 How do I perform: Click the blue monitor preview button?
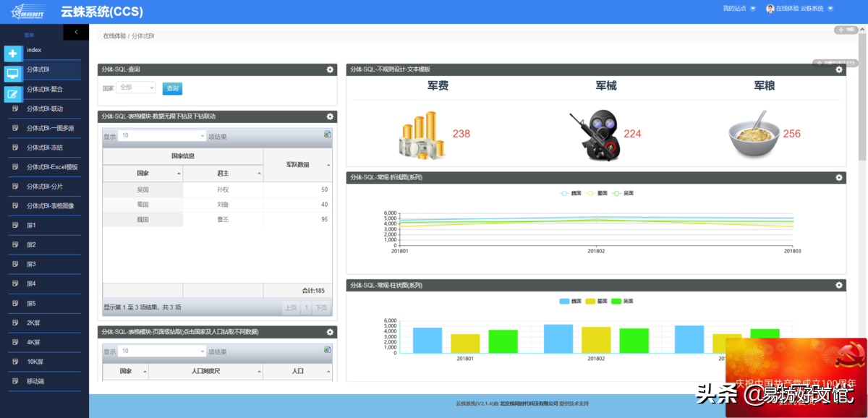(13, 74)
